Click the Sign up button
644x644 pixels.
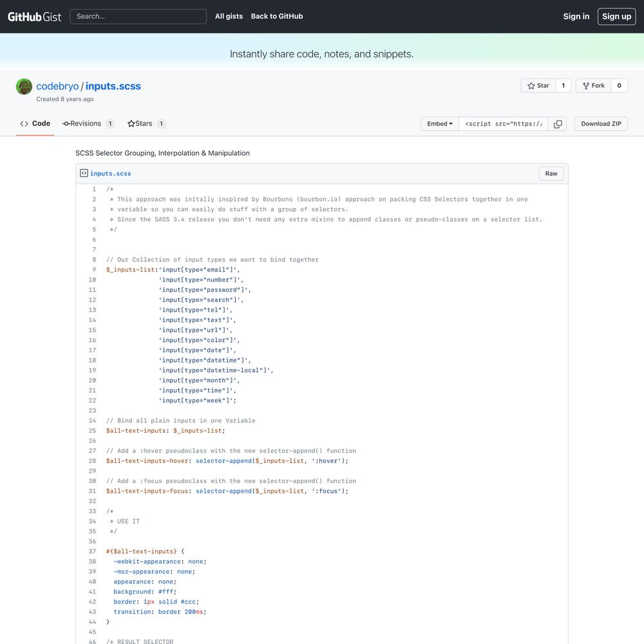(x=616, y=17)
